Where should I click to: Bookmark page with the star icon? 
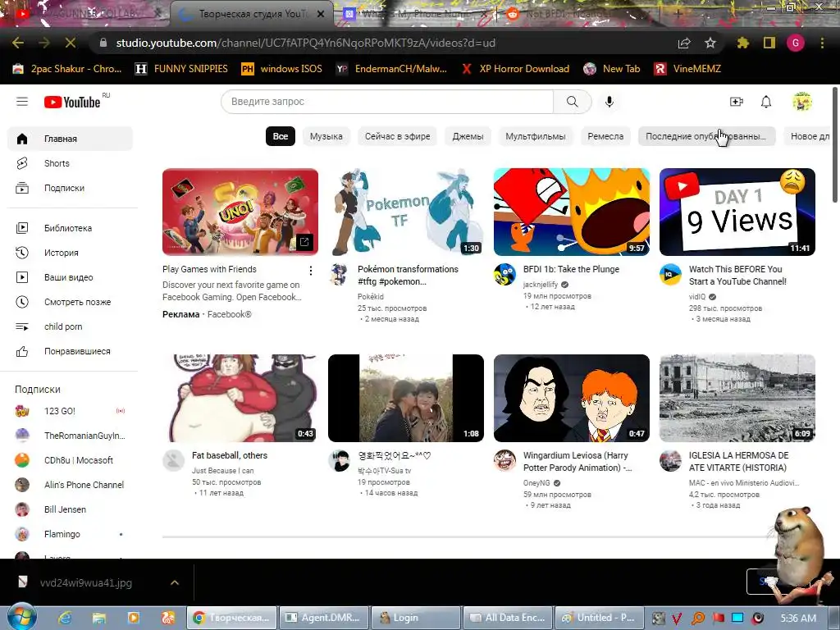[x=710, y=43]
